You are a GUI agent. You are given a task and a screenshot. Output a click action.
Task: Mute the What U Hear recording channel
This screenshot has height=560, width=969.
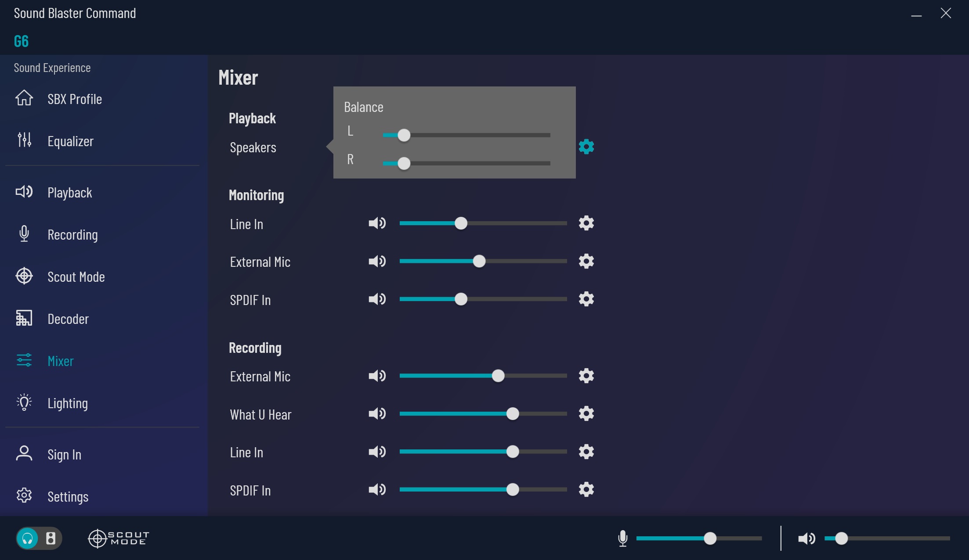pos(377,414)
